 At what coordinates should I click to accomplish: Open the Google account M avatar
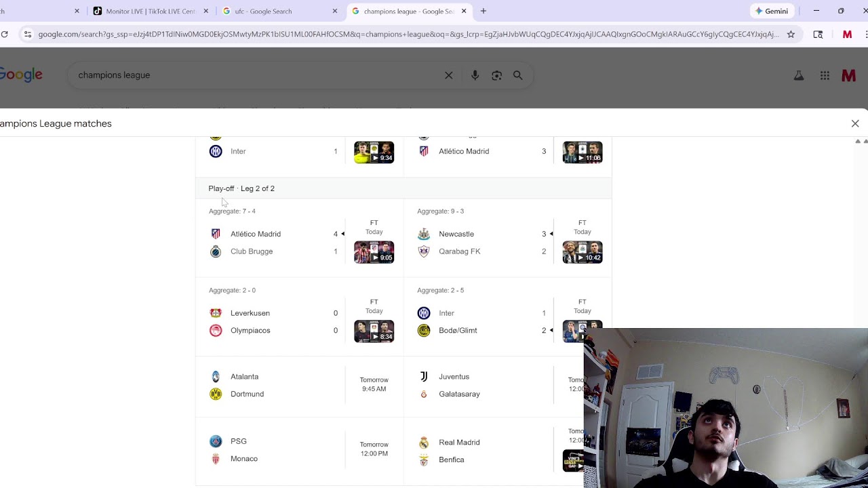(x=848, y=76)
